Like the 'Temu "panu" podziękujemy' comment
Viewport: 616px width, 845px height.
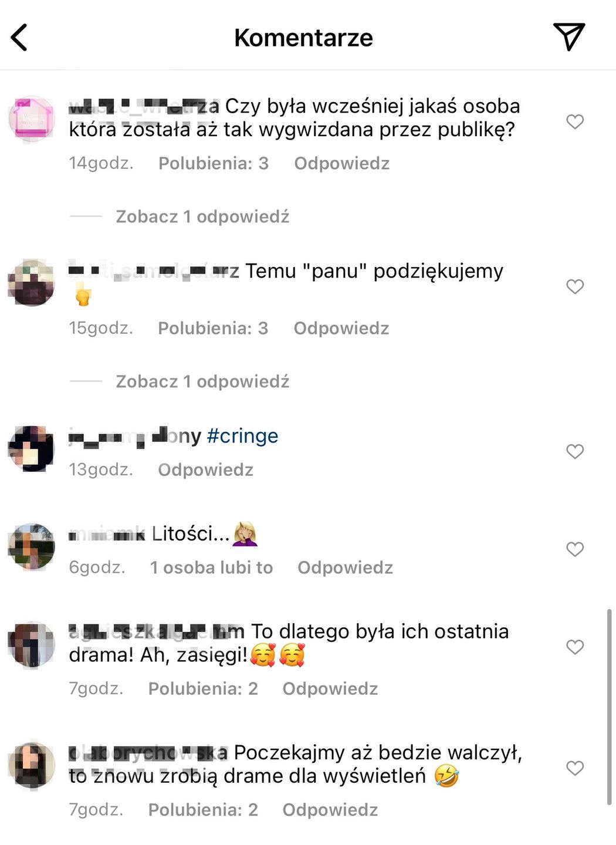(x=575, y=286)
